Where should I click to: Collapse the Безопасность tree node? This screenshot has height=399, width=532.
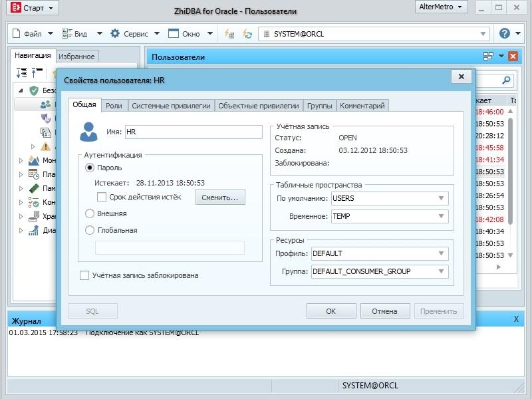click(21, 90)
